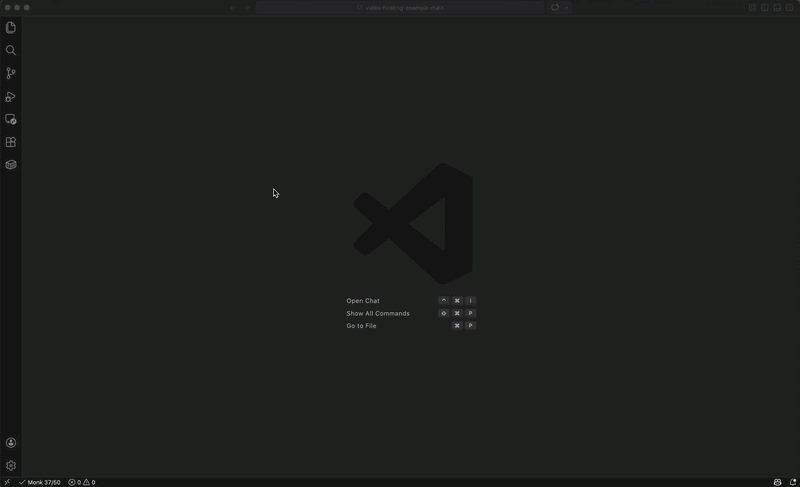Open the Extensions view
The image size is (800, 487).
click(x=11, y=142)
